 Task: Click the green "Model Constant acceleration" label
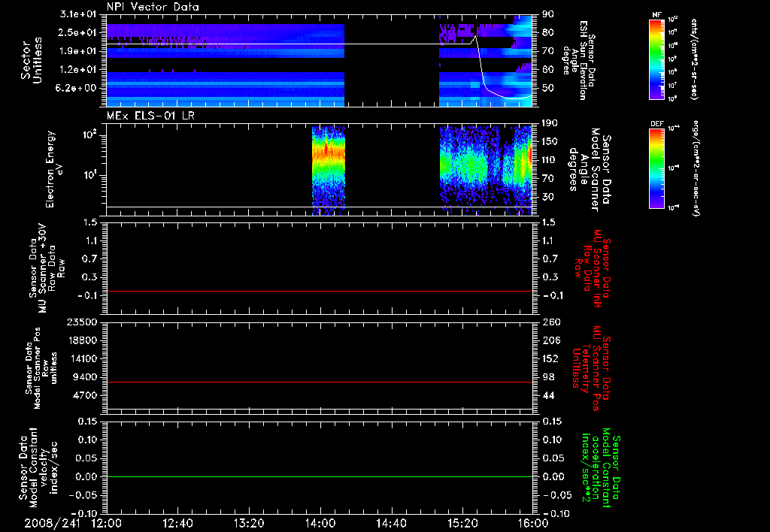[601, 468]
